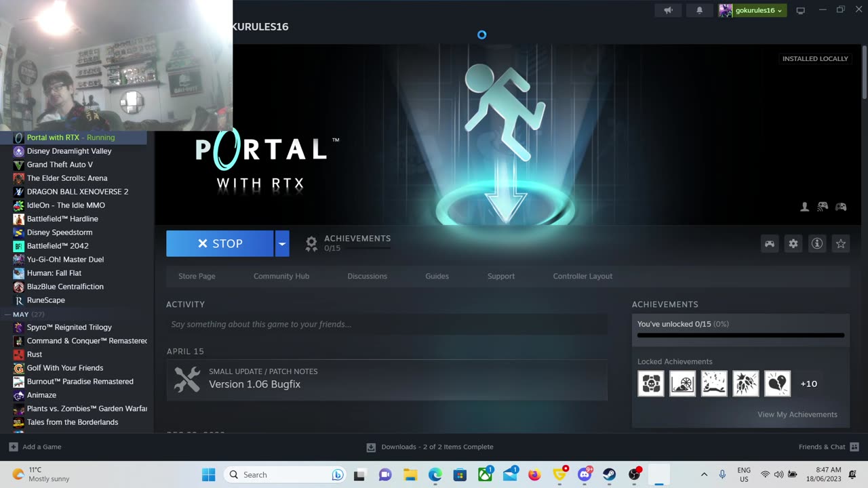The height and width of the screenshot is (488, 868).
Task: Open Downloads - 2 of 2 Items Complete
Action: point(437,447)
